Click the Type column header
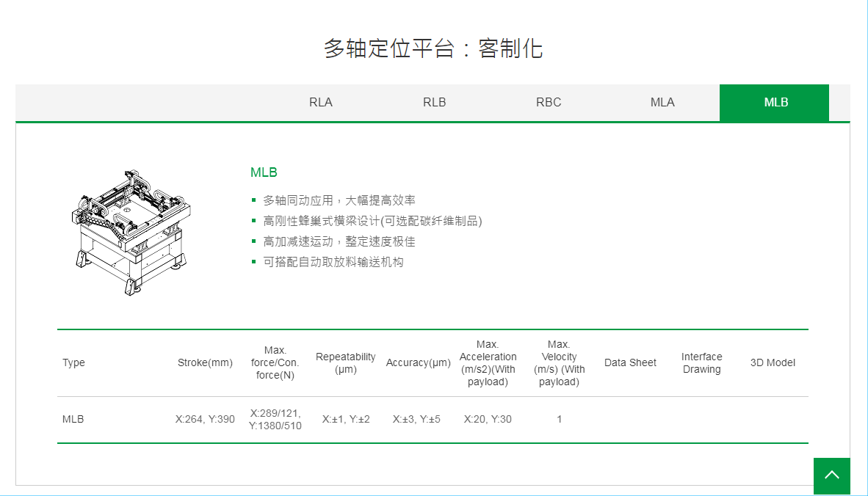Image resolution: width=868 pixels, height=496 pixels. click(73, 362)
